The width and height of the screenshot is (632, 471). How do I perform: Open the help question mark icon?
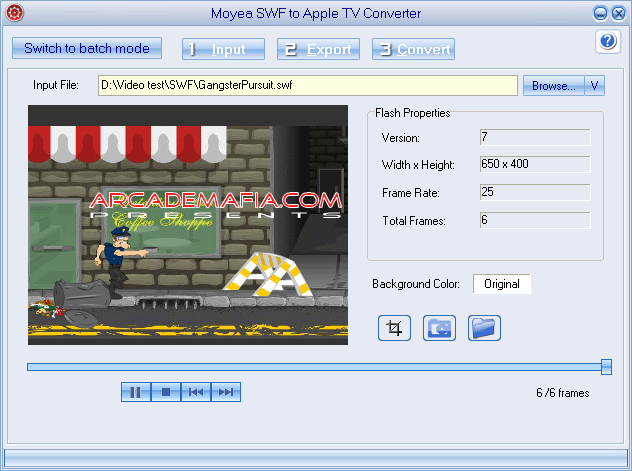click(607, 41)
